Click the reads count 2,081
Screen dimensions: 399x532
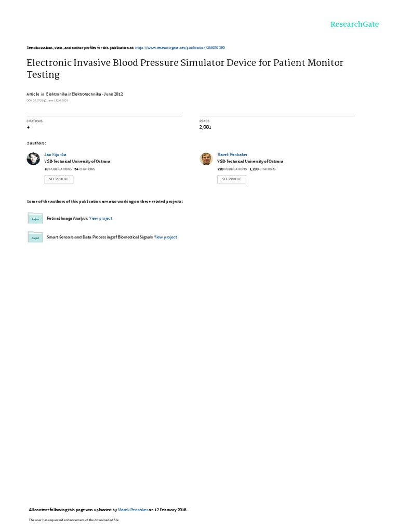[x=205, y=127]
